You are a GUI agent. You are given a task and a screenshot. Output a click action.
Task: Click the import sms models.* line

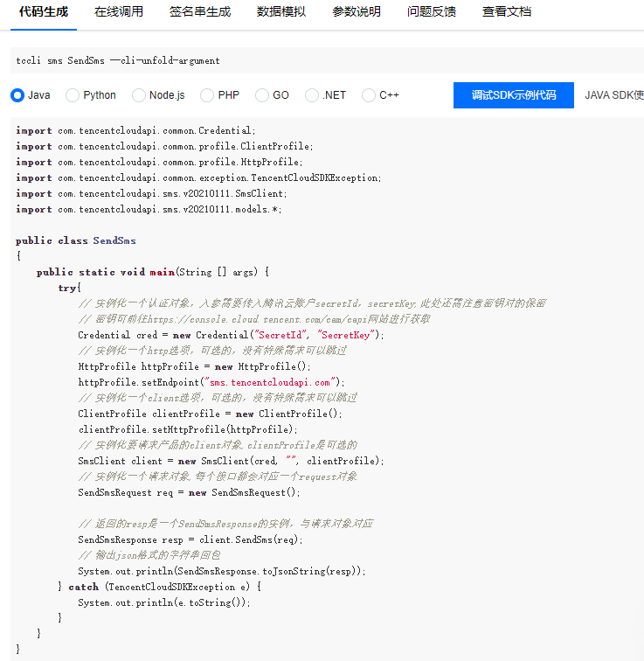point(149,209)
